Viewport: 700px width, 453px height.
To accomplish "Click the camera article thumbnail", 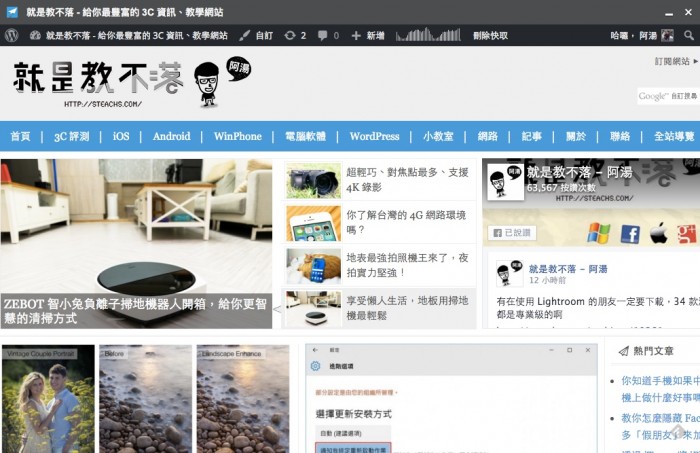I will [313, 180].
